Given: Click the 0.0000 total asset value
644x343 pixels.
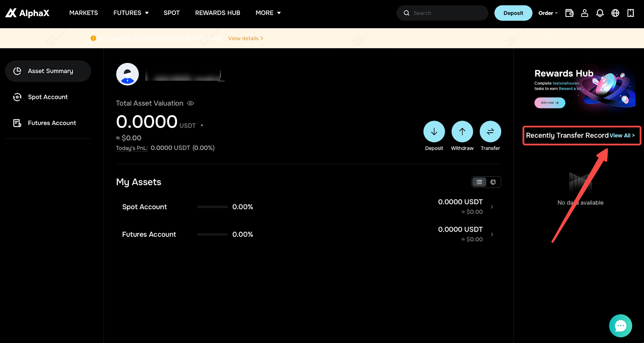Looking at the screenshot, I should 147,121.
